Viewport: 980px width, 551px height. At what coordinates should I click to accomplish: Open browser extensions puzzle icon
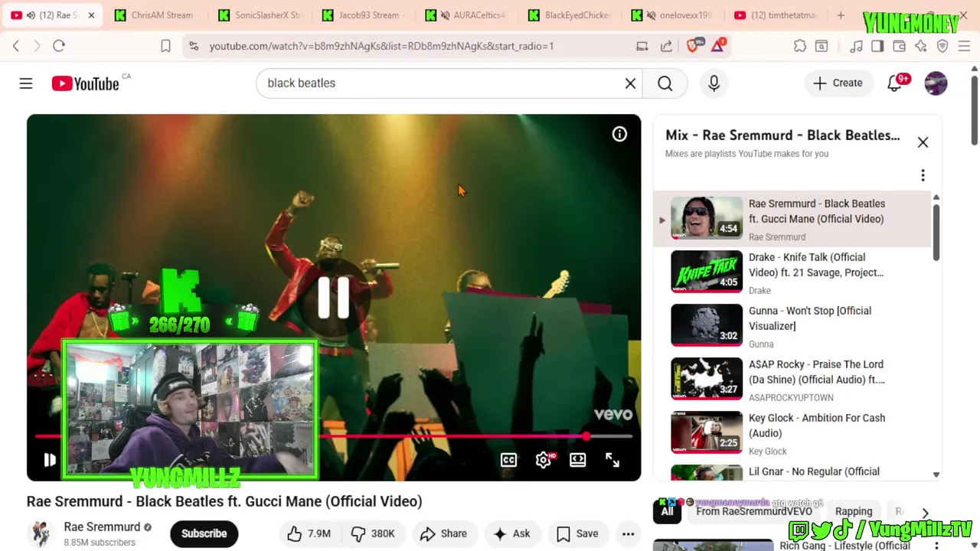click(x=800, y=46)
